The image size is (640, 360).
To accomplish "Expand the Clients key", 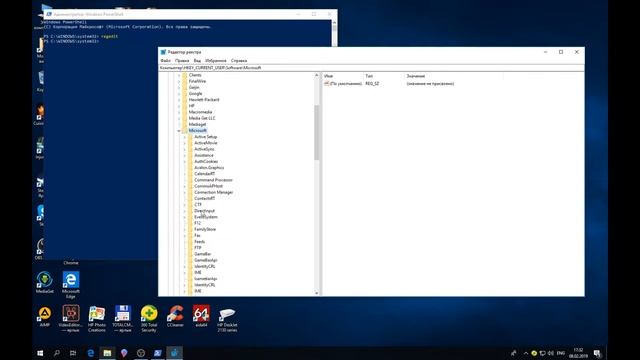I will click(179, 75).
